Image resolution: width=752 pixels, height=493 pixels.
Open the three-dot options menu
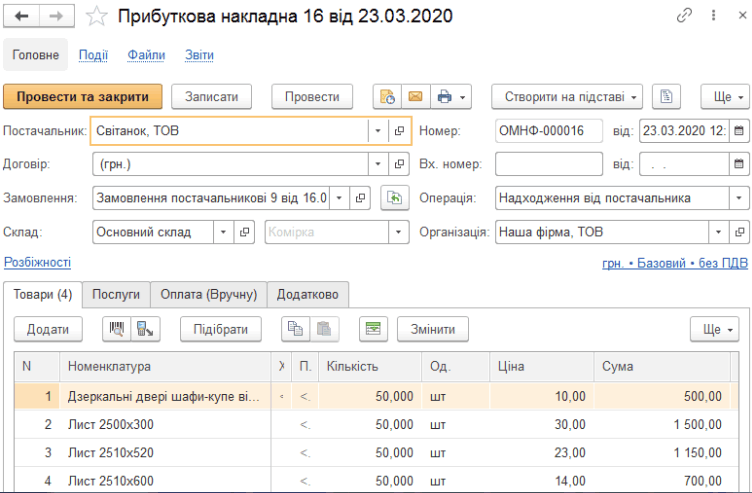(714, 15)
